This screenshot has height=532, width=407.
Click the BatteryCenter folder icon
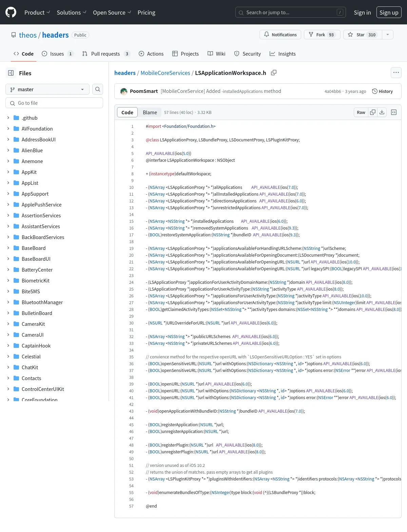[16, 270]
